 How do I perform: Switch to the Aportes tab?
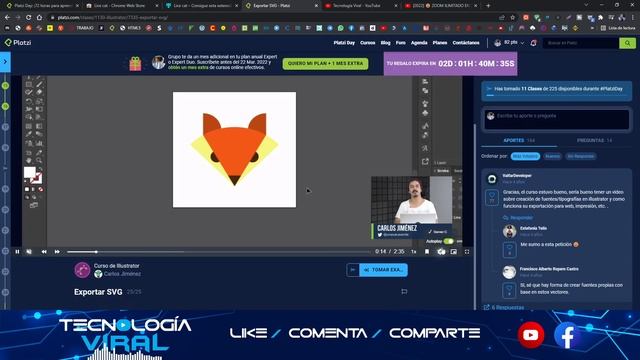click(x=519, y=140)
